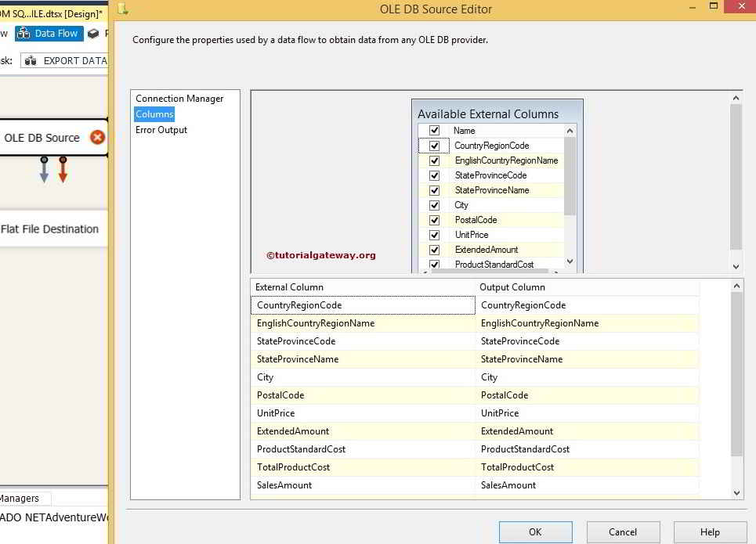Select TotalProductCost external column cell

point(363,467)
